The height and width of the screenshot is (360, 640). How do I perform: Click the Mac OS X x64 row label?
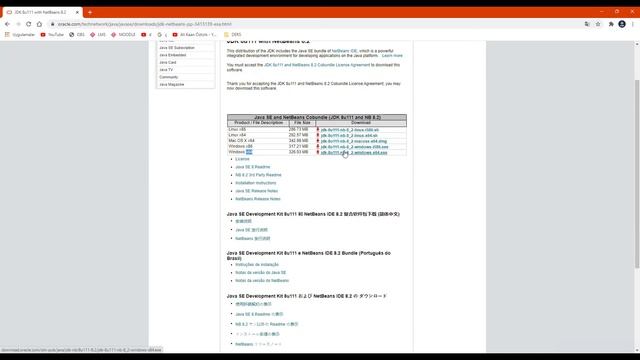pos(241,140)
